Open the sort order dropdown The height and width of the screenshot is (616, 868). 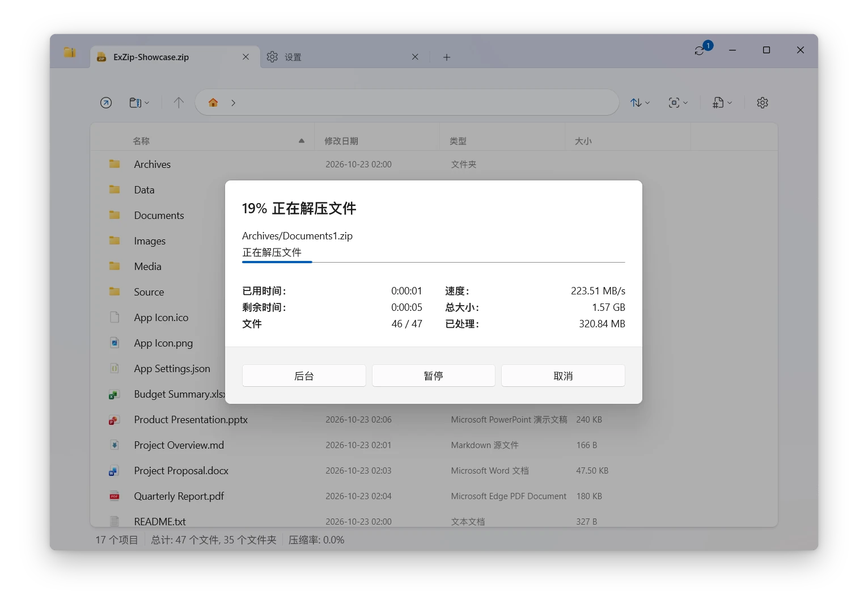(640, 103)
